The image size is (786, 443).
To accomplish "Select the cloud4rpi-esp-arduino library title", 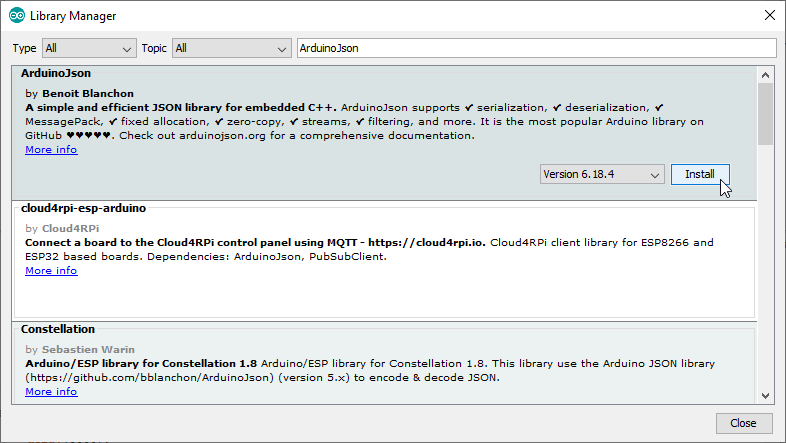I will [x=83, y=208].
